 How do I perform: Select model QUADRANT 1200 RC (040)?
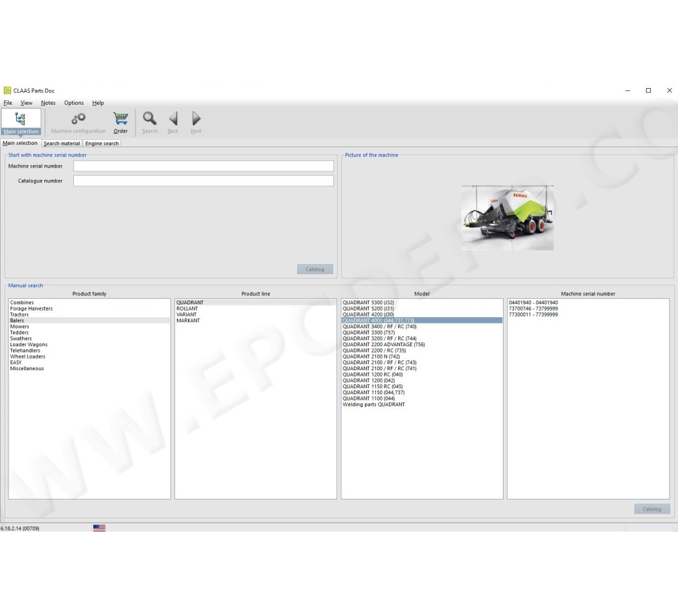(x=422, y=375)
